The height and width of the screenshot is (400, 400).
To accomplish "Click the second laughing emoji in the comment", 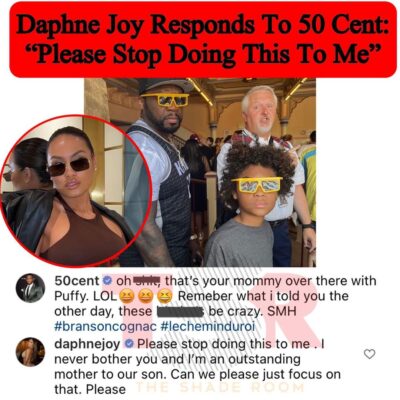I will pyautogui.click(x=145, y=296).
